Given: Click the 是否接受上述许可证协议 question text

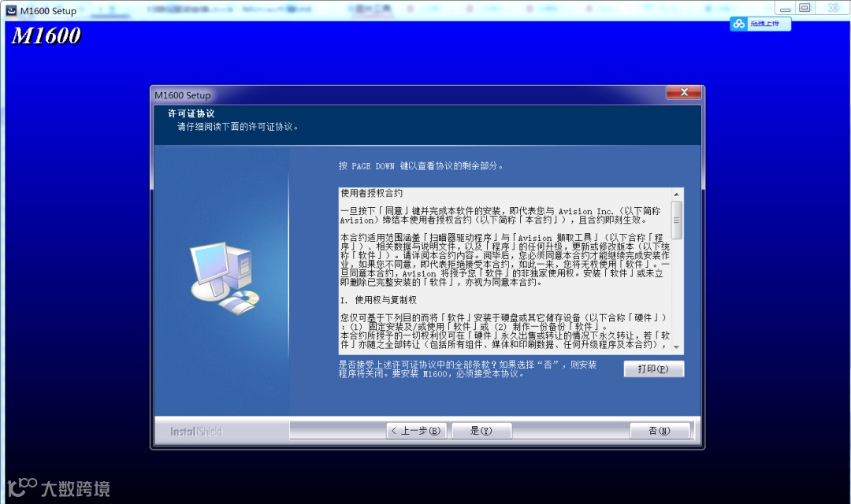Looking at the screenshot, I should pos(467,369).
